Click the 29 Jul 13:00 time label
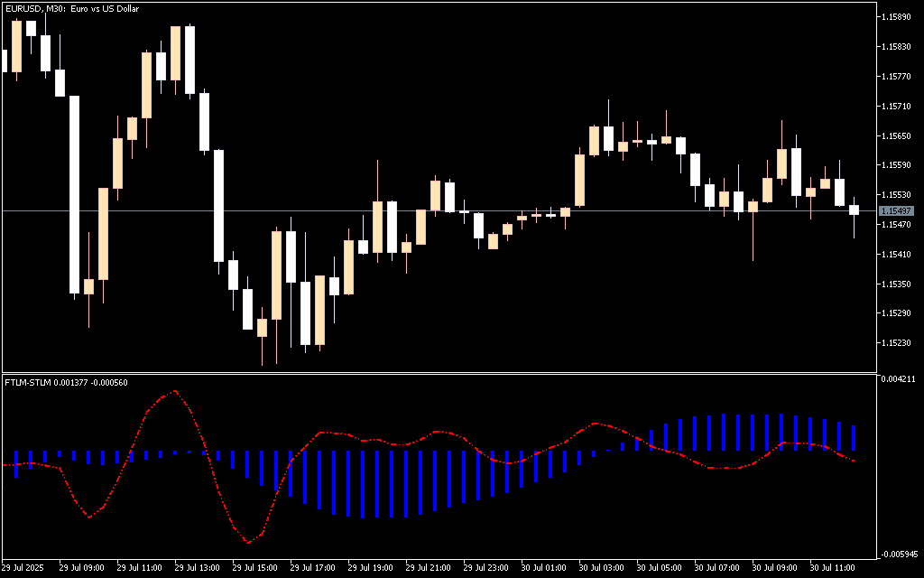The image size is (924, 578). 197,568
